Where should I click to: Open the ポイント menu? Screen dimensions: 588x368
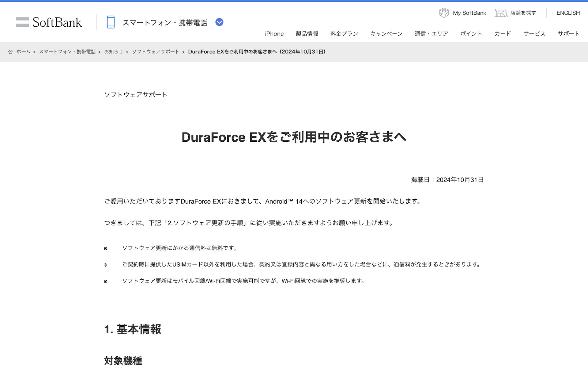(471, 34)
